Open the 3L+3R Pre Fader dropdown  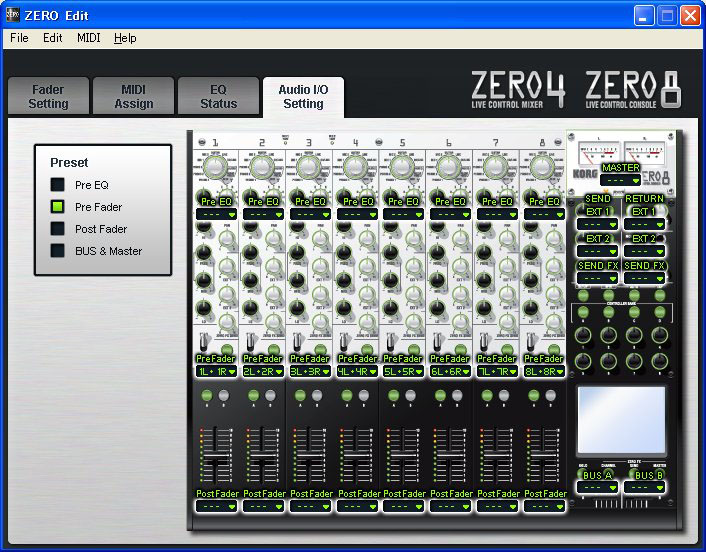click(x=310, y=371)
